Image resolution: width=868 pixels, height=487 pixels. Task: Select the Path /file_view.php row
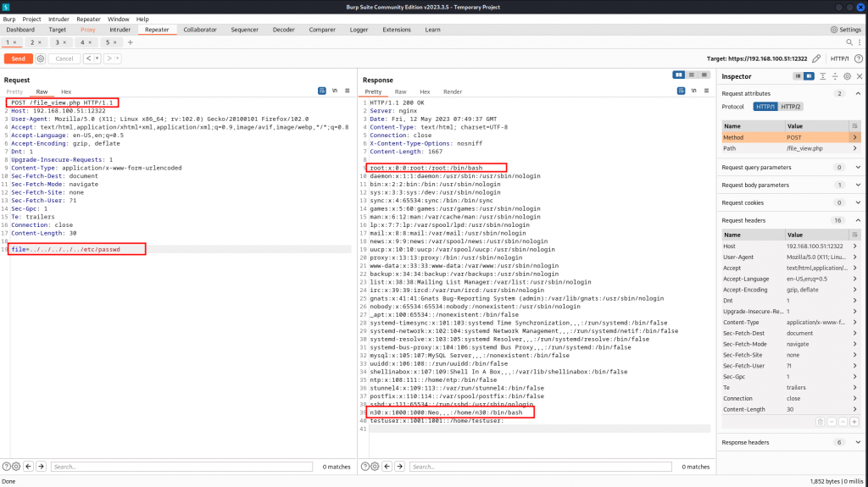click(x=791, y=148)
